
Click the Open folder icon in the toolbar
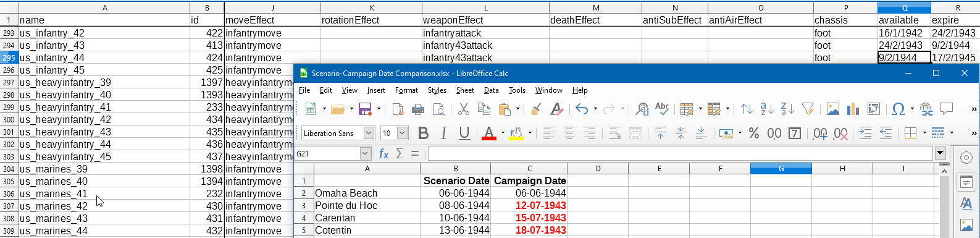pyautogui.click(x=337, y=109)
